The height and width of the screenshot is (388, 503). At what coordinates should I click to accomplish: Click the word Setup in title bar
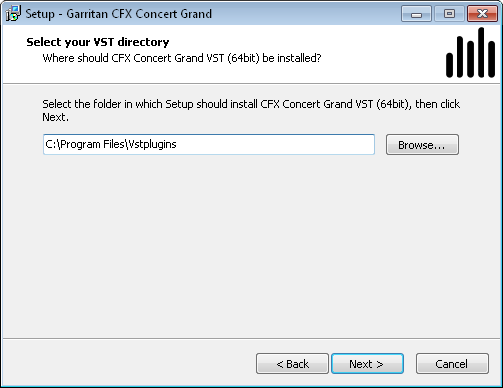click(40, 14)
